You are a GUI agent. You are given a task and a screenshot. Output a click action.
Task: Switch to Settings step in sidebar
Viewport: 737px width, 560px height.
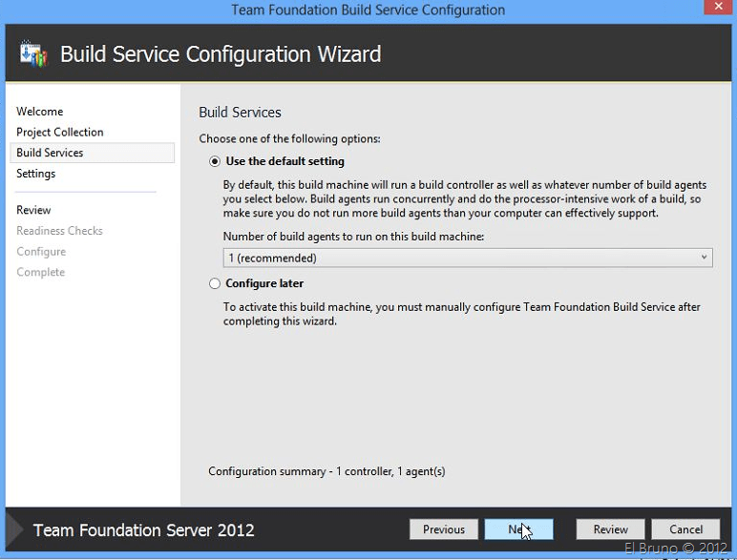36,174
